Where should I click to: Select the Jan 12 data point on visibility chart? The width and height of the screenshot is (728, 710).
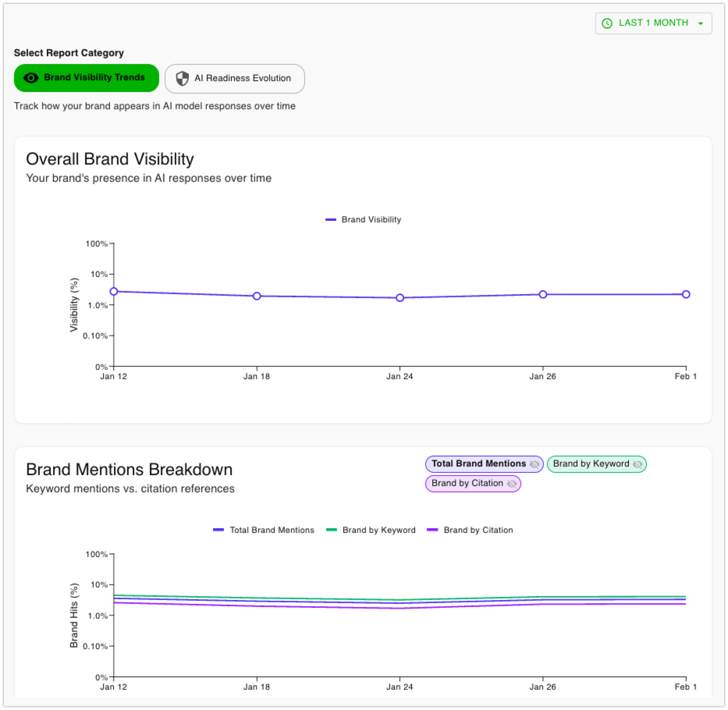[114, 291]
